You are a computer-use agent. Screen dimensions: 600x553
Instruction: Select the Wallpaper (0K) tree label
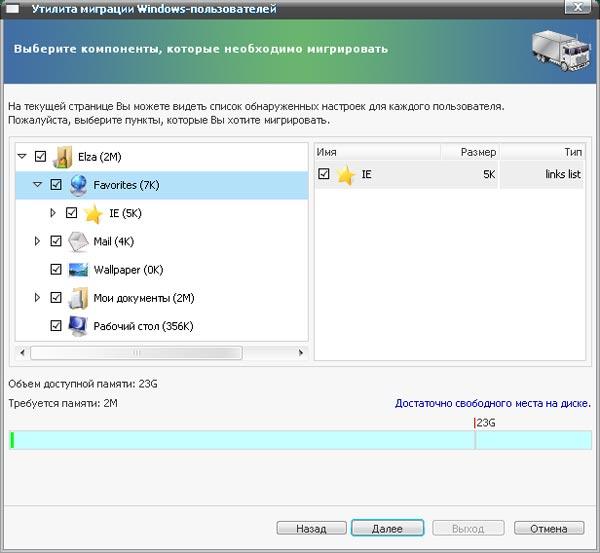pos(128,270)
